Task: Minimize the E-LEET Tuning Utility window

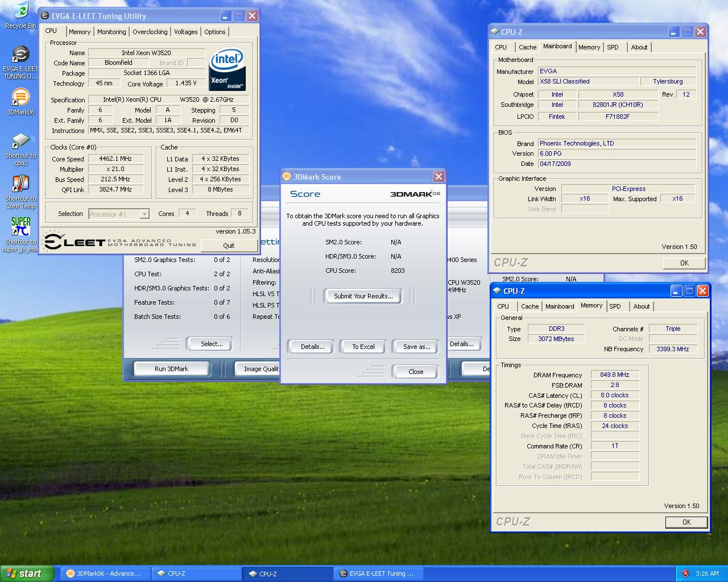Action: [x=226, y=16]
